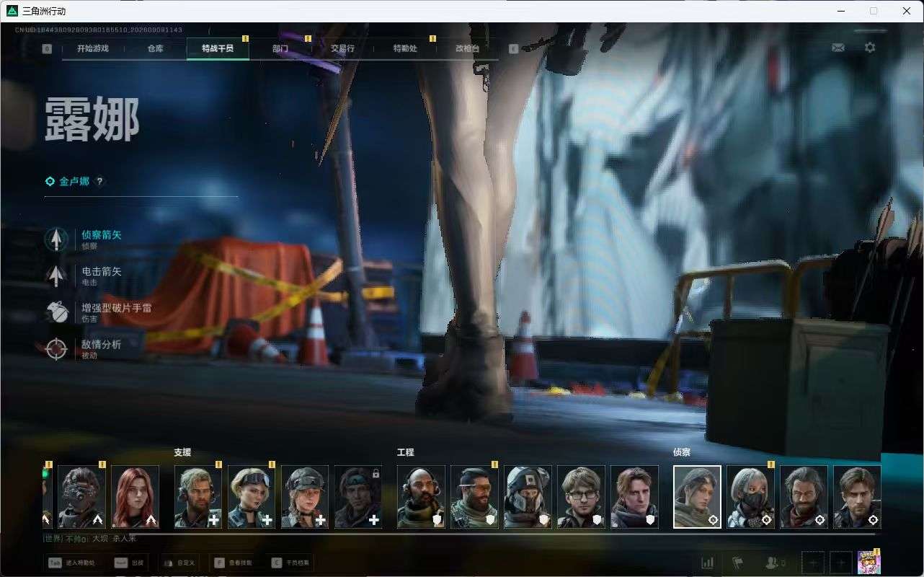Choose the masked goggles assault operator portrait
This screenshot has width=924, height=577.
coord(81,497)
